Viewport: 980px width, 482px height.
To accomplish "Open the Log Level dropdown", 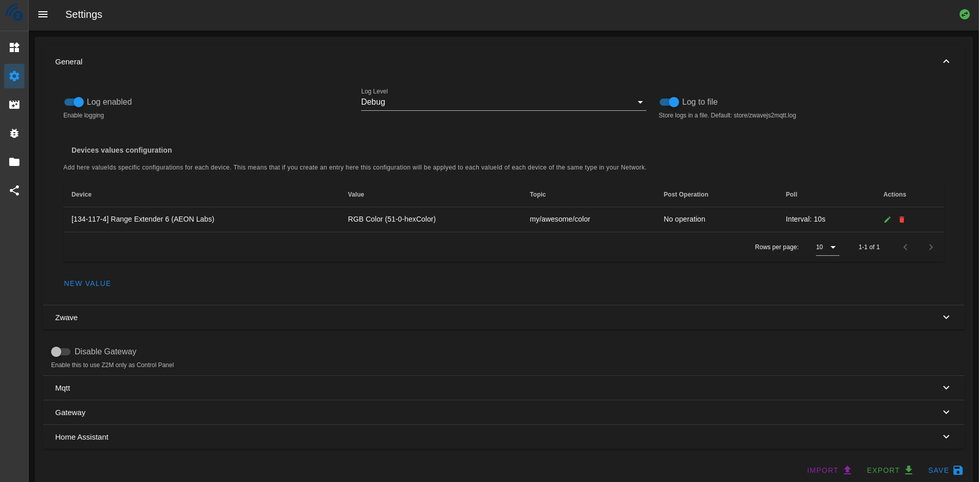I will pos(503,102).
